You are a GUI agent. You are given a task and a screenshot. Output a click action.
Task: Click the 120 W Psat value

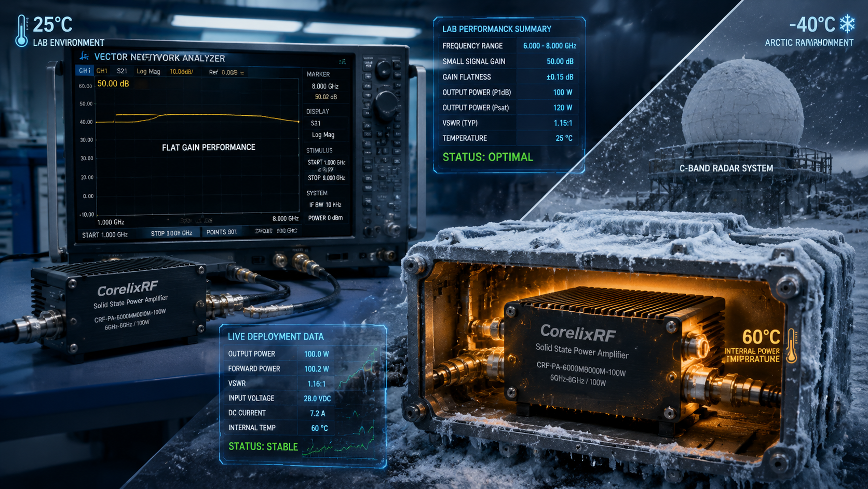pos(563,108)
